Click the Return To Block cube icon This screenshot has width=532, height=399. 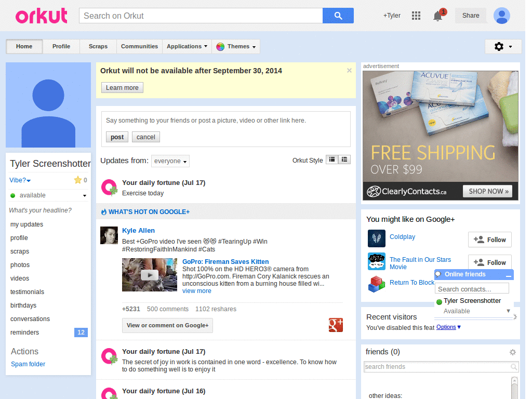pos(377,284)
